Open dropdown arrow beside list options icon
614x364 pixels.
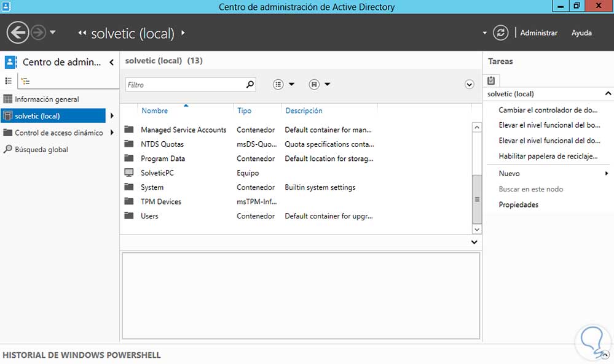291,84
